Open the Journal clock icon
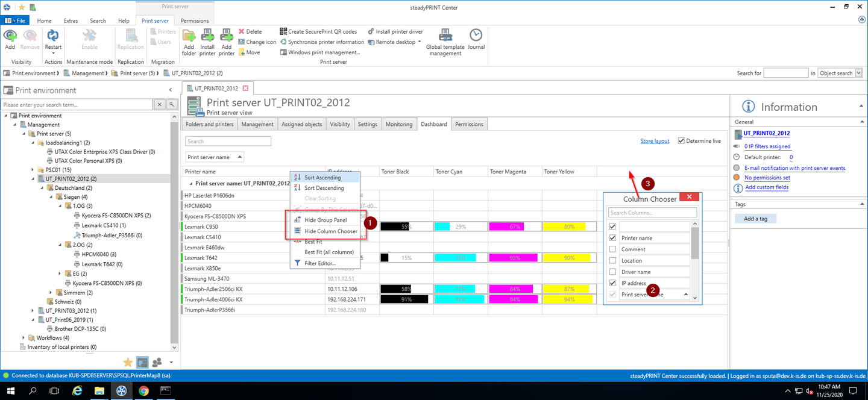 [476, 36]
